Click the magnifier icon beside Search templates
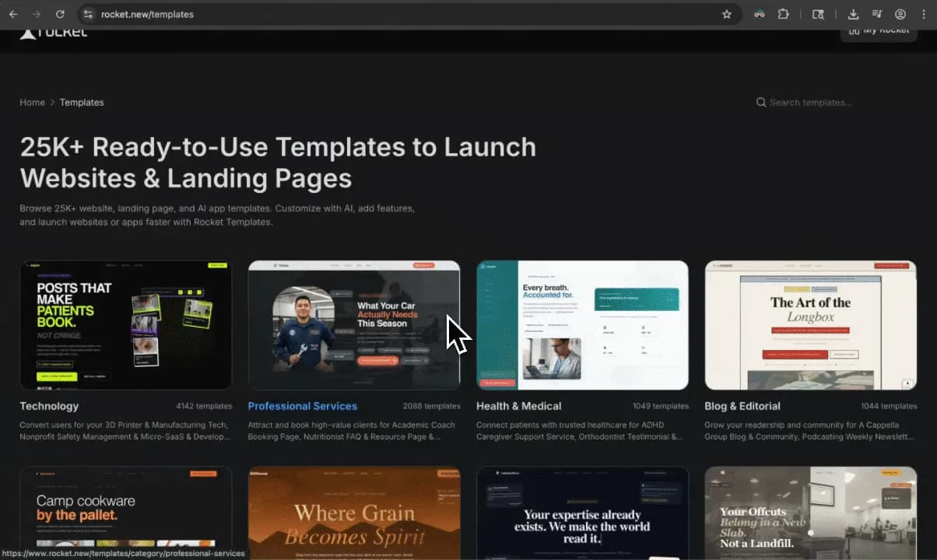 [x=761, y=103]
